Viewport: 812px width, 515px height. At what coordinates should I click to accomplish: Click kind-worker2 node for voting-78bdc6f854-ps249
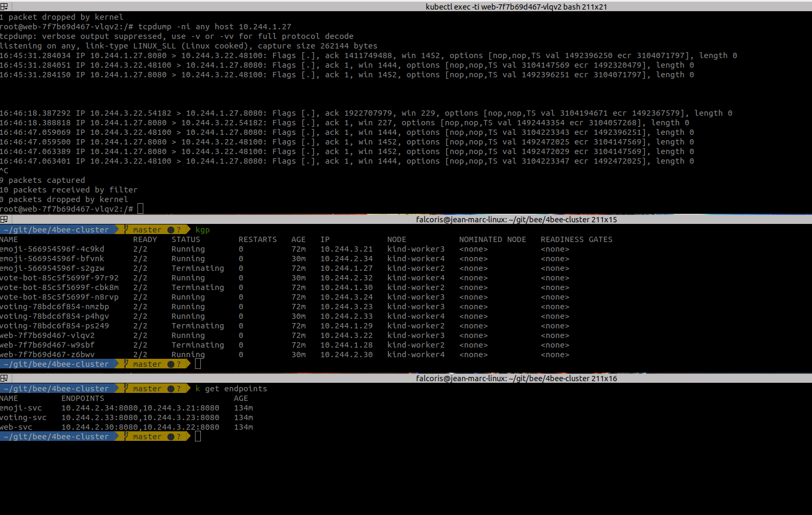tap(416, 326)
